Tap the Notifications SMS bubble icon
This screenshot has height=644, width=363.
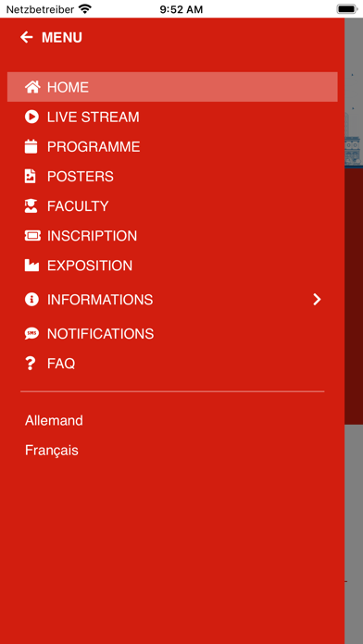31,333
